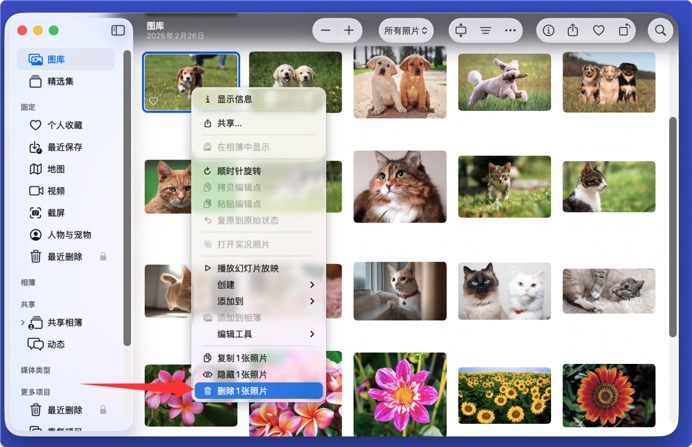This screenshot has height=447, width=692.
Task: Zoom in with the plus button
Action: tap(349, 30)
